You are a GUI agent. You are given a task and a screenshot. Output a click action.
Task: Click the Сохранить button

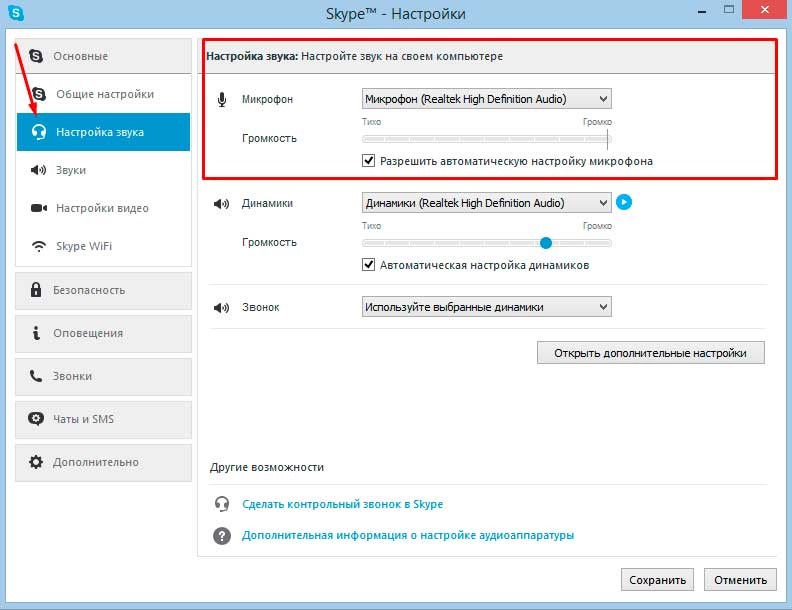pyautogui.click(x=657, y=580)
